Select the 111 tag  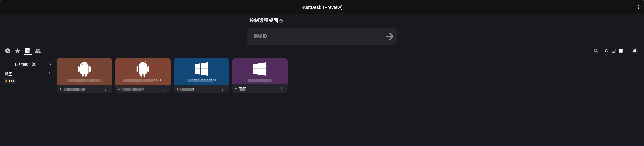click(10, 81)
